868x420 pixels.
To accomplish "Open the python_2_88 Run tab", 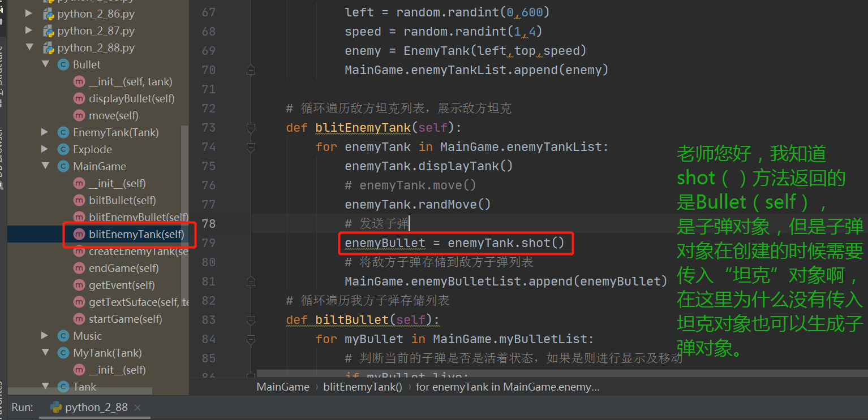I will [x=96, y=408].
